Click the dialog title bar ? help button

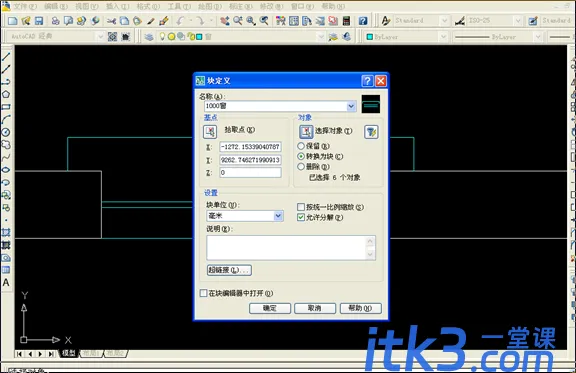[367, 80]
